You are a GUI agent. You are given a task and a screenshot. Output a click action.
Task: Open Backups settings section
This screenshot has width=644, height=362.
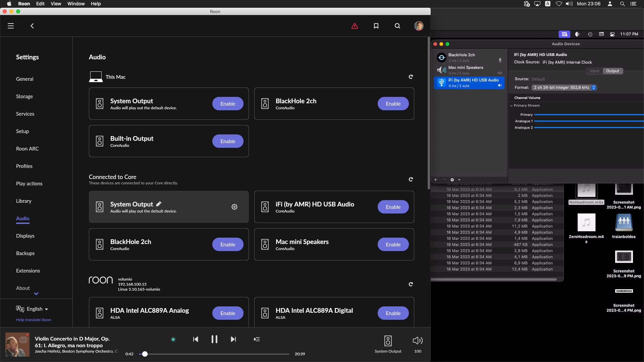click(x=25, y=253)
